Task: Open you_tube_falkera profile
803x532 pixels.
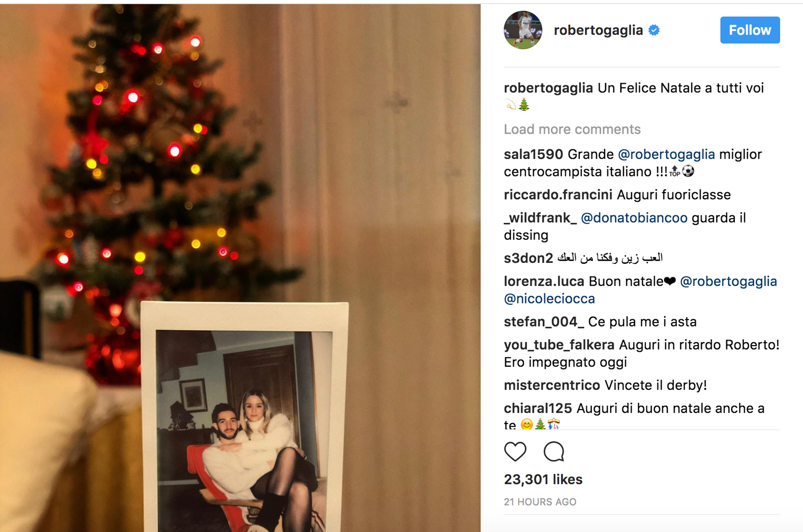Action: (x=559, y=345)
